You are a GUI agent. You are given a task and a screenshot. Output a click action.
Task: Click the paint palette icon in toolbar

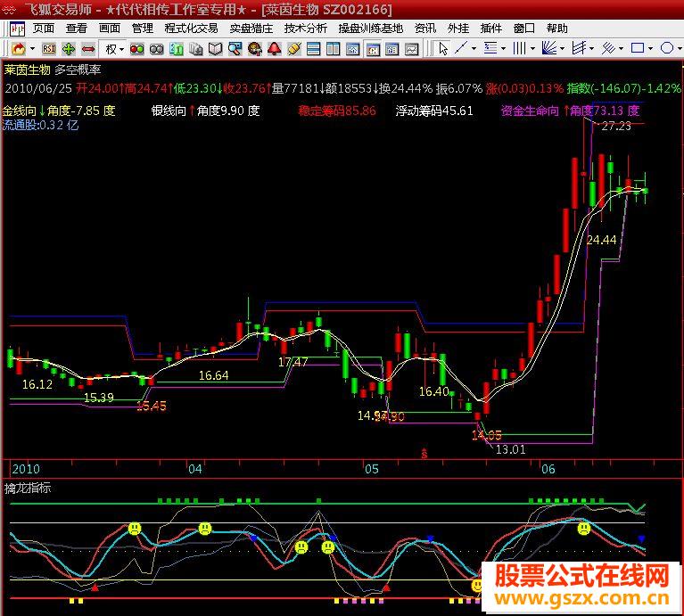coord(255,48)
